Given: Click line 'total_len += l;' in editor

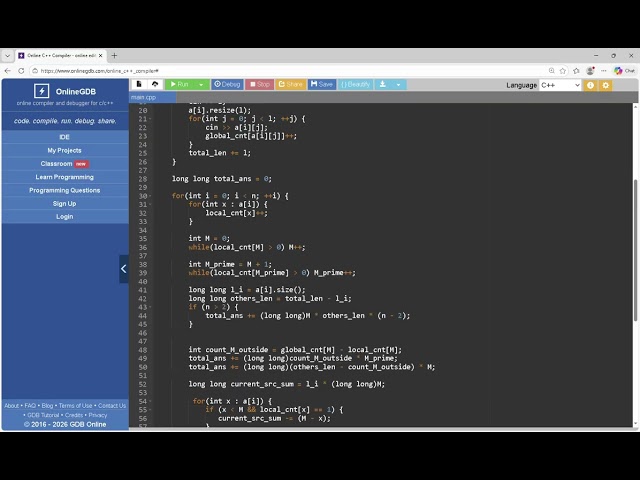Looking at the screenshot, I should pyautogui.click(x=220, y=153).
